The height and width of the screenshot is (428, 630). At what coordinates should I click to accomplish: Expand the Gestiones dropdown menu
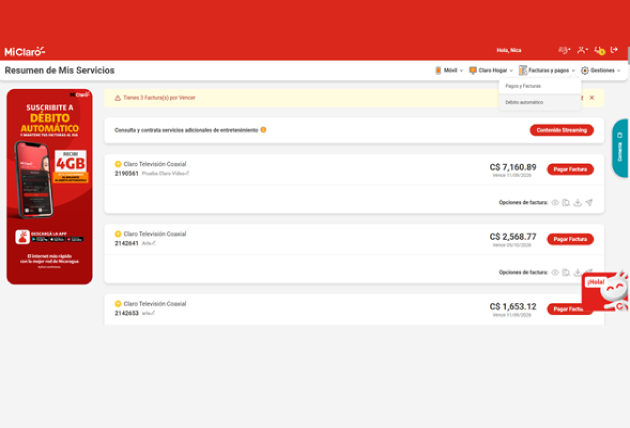619,71
